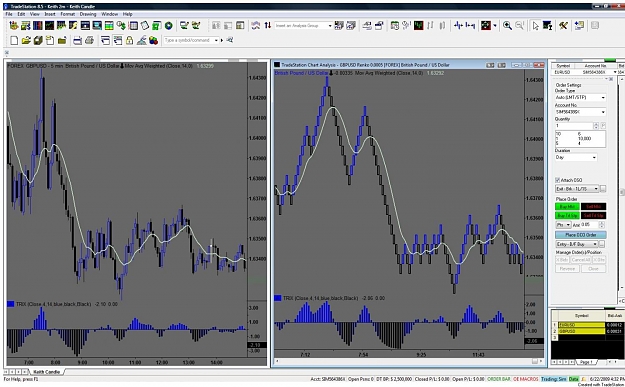Click the padlock icon in toolbar

[x=130, y=40]
